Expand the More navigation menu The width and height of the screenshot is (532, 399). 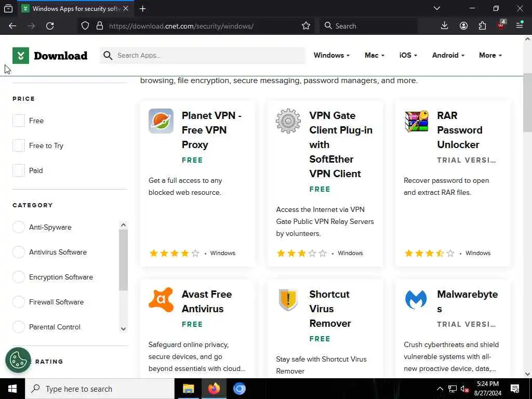pyautogui.click(x=490, y=55)
